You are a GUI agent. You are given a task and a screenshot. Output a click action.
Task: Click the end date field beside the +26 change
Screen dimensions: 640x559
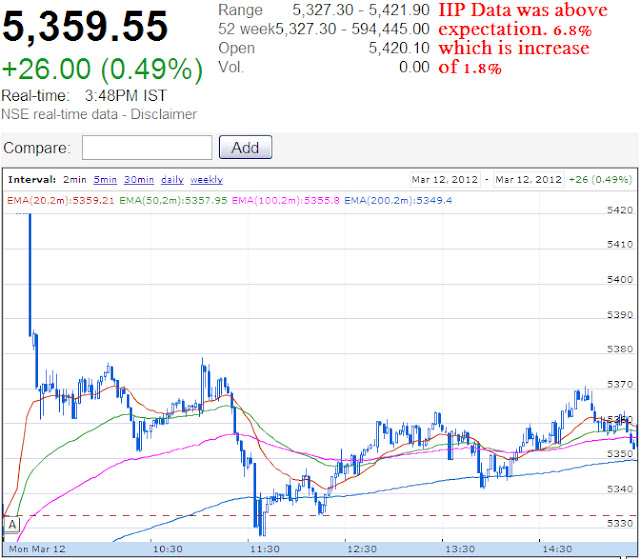[529, 180]
